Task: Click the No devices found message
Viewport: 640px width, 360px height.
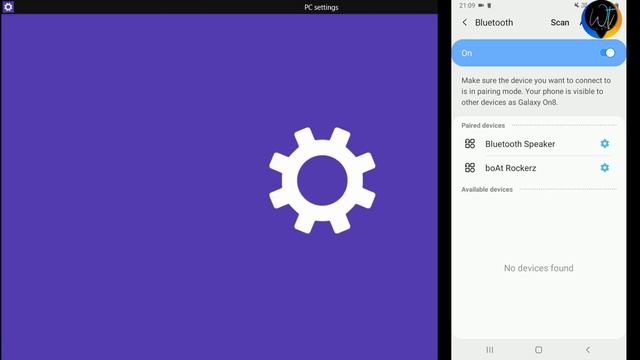Action: click(x=538, y=268)
